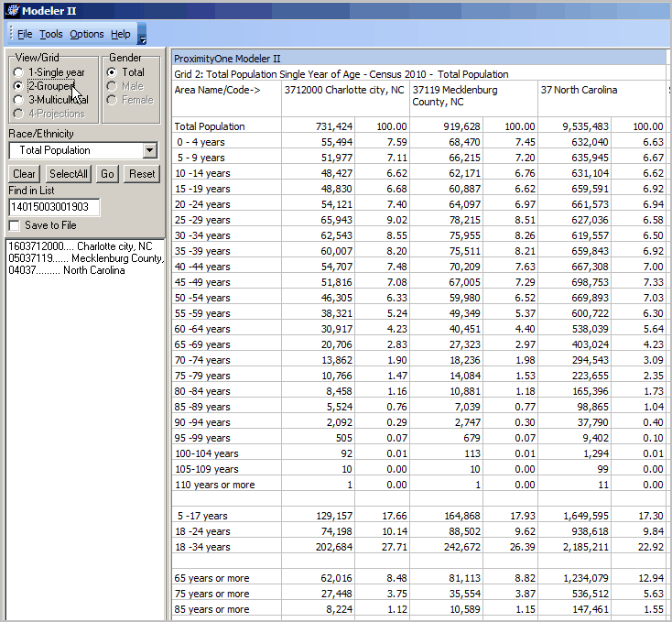Choose Female gender radio button
This screenshot has height=622, width=672.
click(130, 100)
